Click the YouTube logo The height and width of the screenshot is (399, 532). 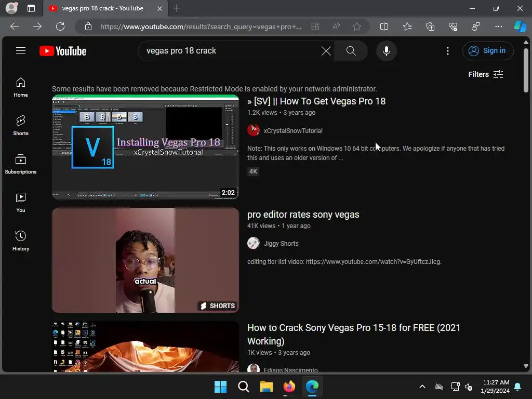pos(63,51)
